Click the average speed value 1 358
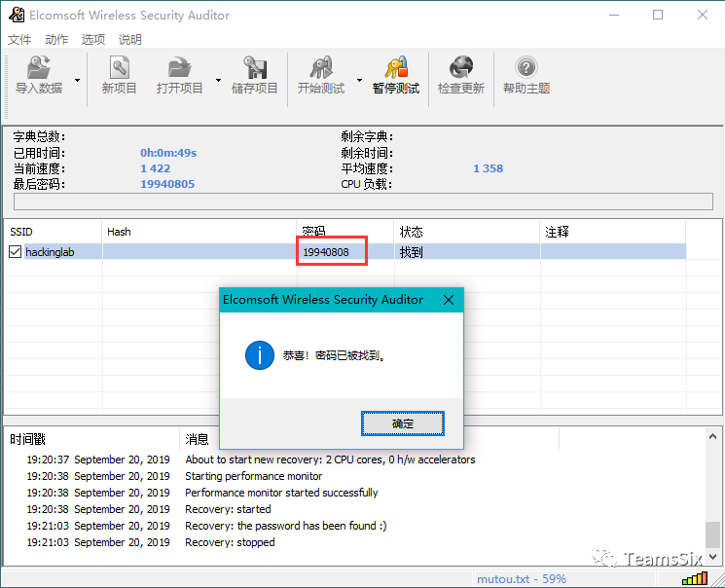The image size is (725, 588). [488, 168]
